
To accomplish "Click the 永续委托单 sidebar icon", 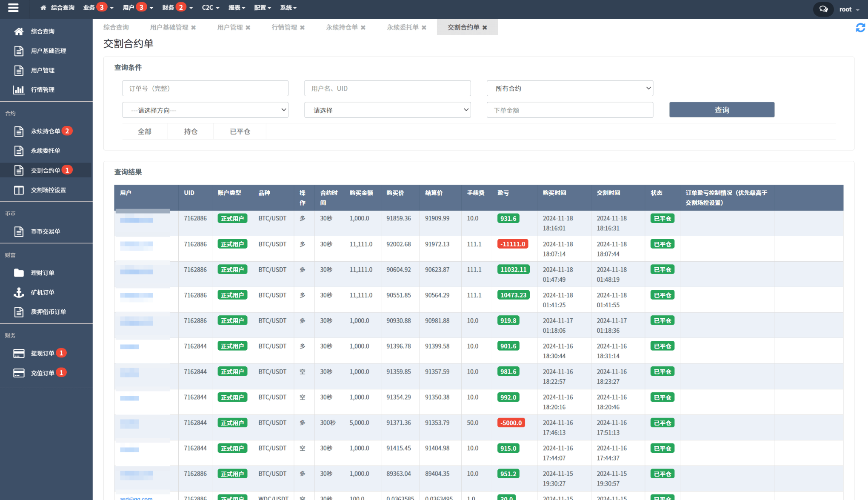I will click(19, 151).
